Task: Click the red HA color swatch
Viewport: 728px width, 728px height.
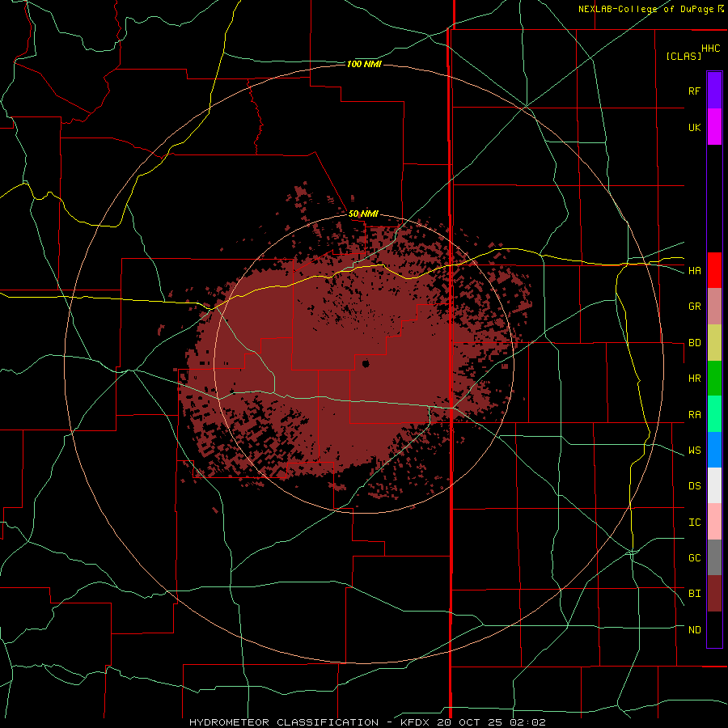Action: tap(714, 270)
